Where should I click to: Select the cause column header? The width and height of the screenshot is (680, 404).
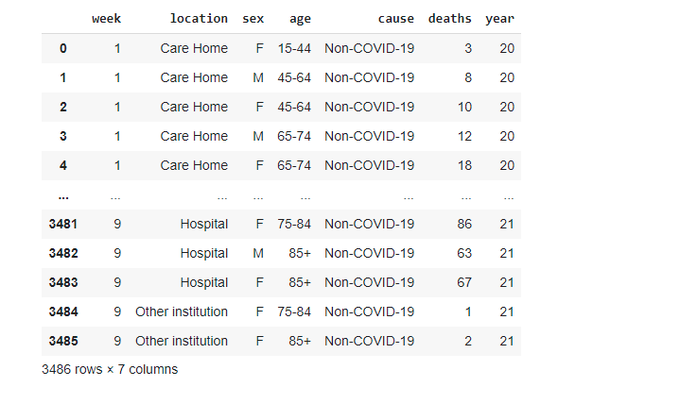(396, 19)
